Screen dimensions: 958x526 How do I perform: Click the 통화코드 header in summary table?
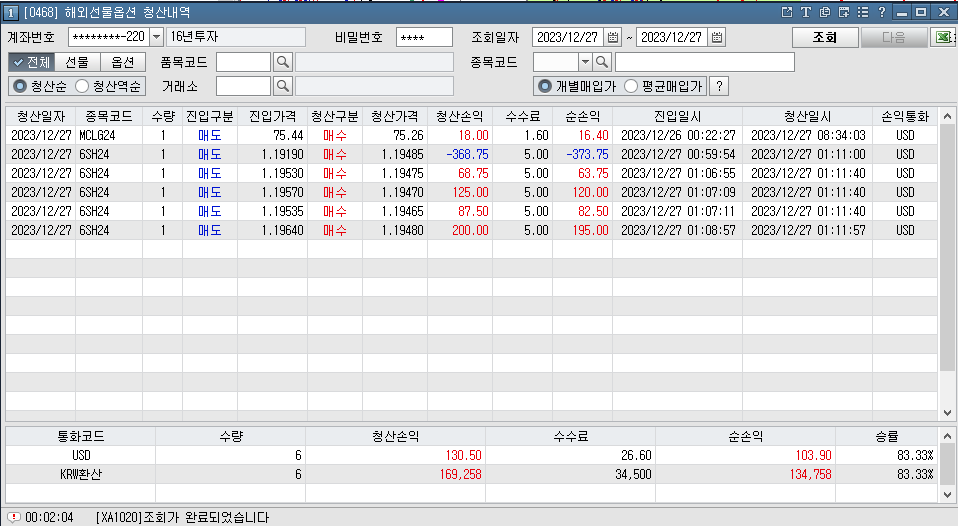pos(81,436)
